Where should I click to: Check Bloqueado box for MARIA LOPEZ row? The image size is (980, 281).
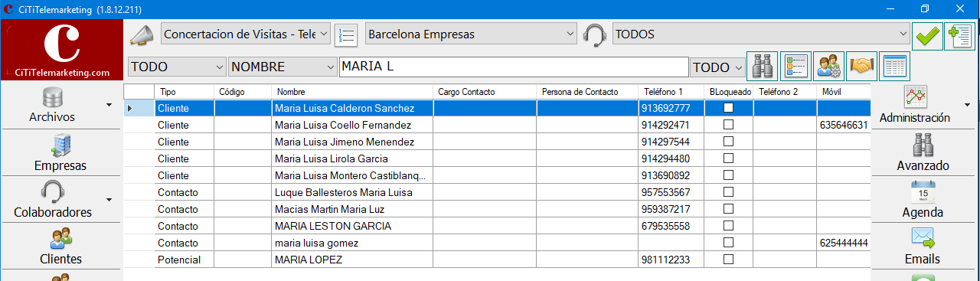(729, 260)
